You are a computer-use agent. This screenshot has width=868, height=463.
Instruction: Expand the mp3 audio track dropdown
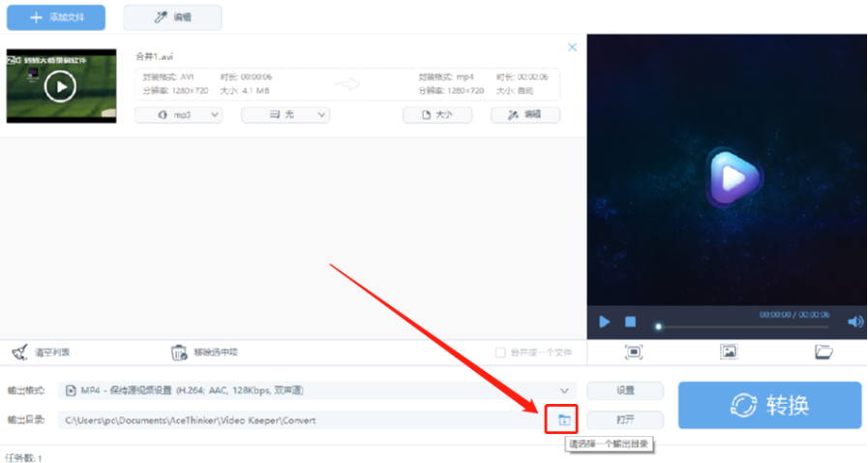click(x=178, y=114)
